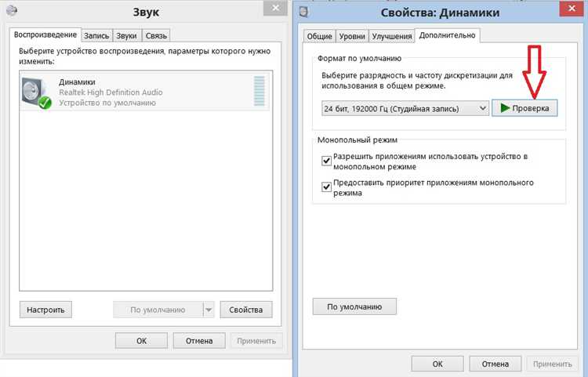Click Применить in Свойства: Динамики window

coord(553,364)
